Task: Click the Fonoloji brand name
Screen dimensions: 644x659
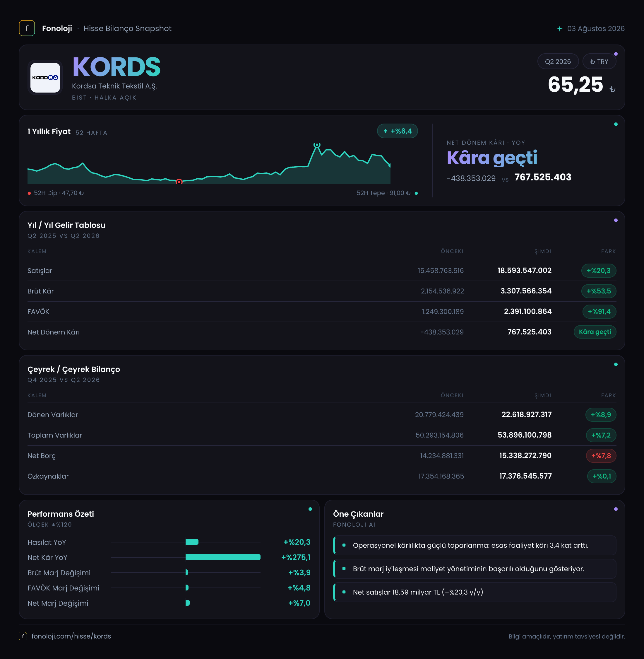Action: tap(57, 28)
